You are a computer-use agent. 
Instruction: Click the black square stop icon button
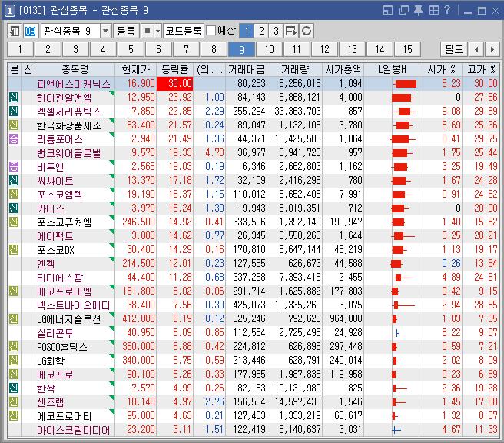[x=148, y=32]
